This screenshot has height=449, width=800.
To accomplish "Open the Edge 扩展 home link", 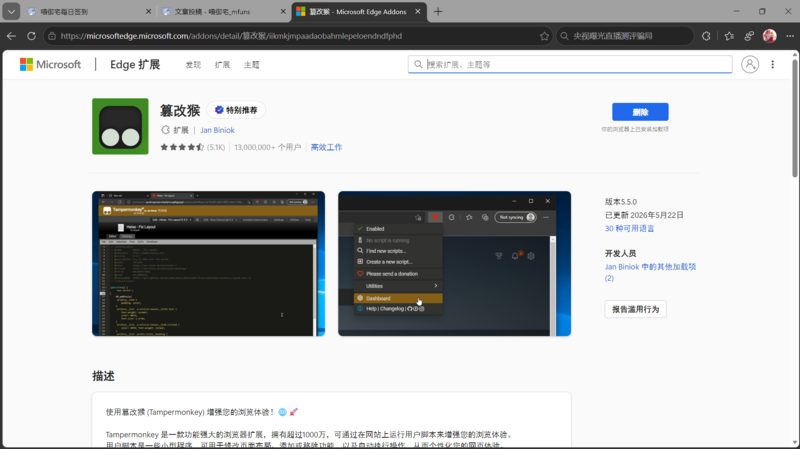I will pos(135,64).
